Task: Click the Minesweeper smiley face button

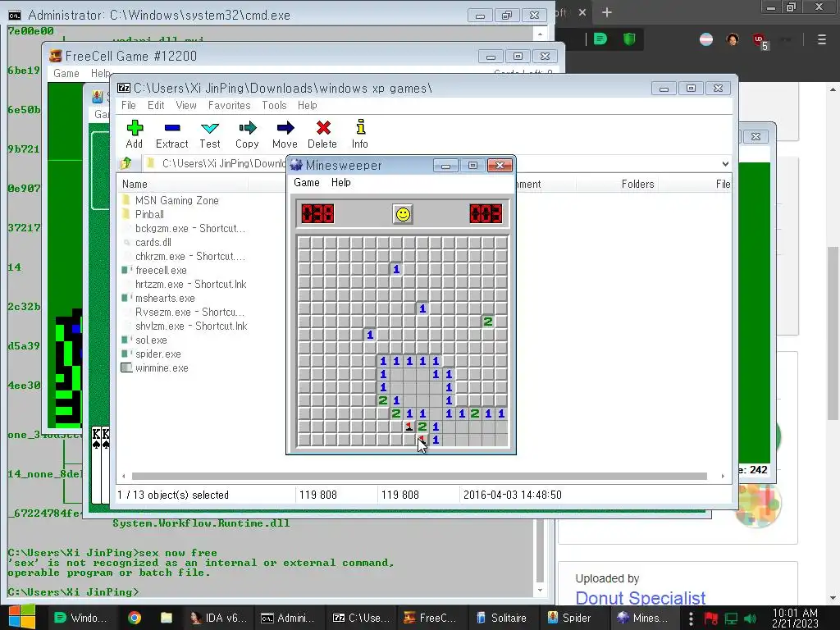Action: 403,214
